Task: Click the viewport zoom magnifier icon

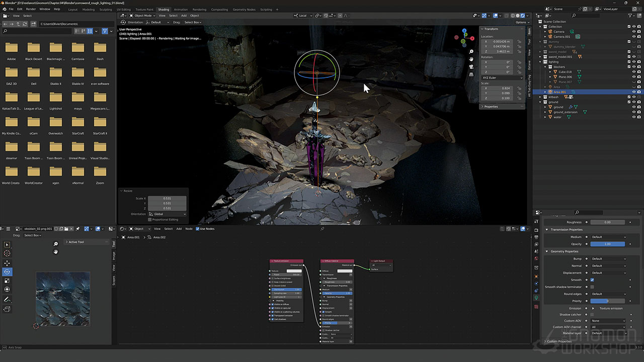Action: pos(471,52)
